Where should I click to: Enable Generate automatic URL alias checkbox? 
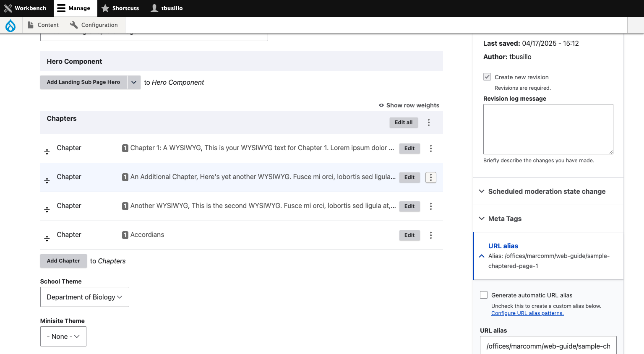click(484, 295)
